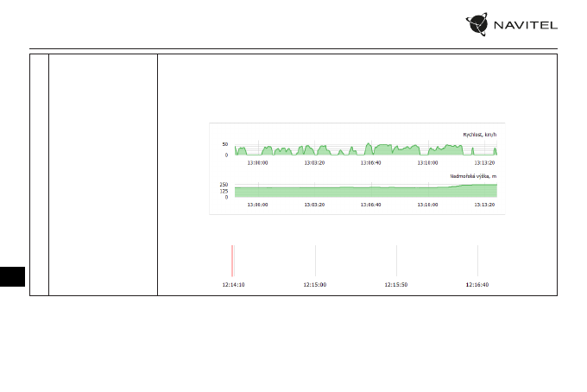Click the speed graph at 13:13:20
This screenshot has width=587, height=392.
485,150
